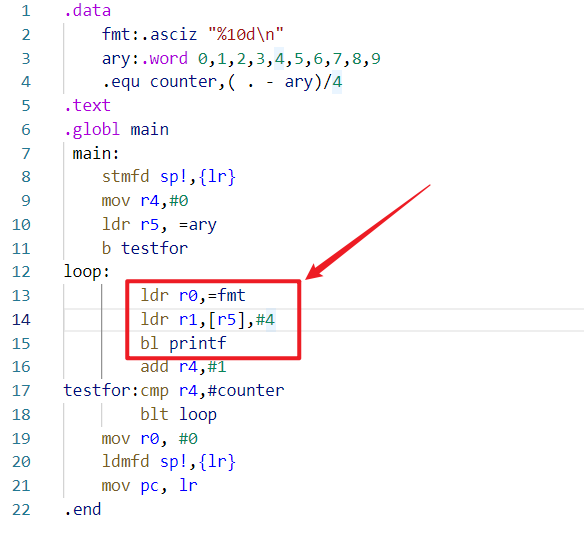Viewport: 584px width, 533px height.
Task: Click line number 22 in the gutter
Action: [x=21, y=510]
